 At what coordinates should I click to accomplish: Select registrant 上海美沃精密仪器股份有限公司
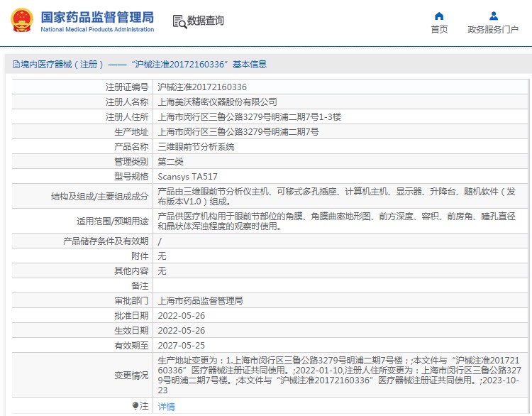click(x=218, y=102)
